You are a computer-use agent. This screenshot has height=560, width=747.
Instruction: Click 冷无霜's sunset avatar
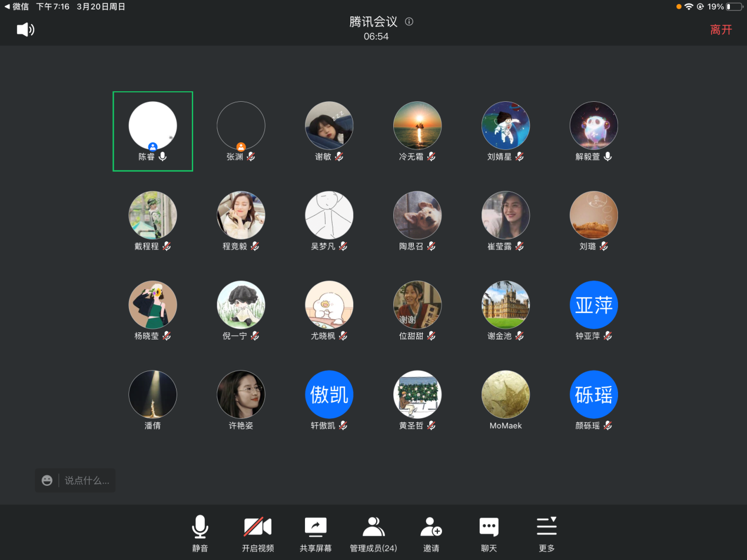click(417, 125)
